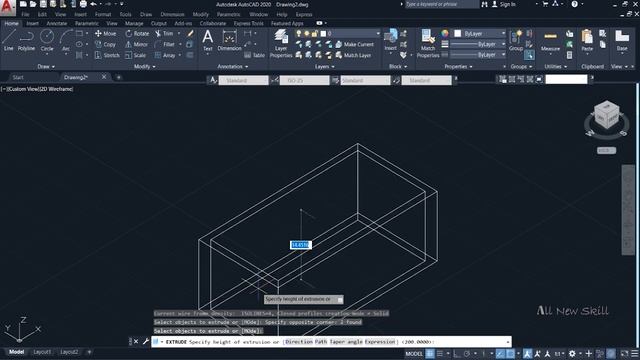Click the Mirror tool
This screenshot has height=360, width=640.
(x=137, y=44)
